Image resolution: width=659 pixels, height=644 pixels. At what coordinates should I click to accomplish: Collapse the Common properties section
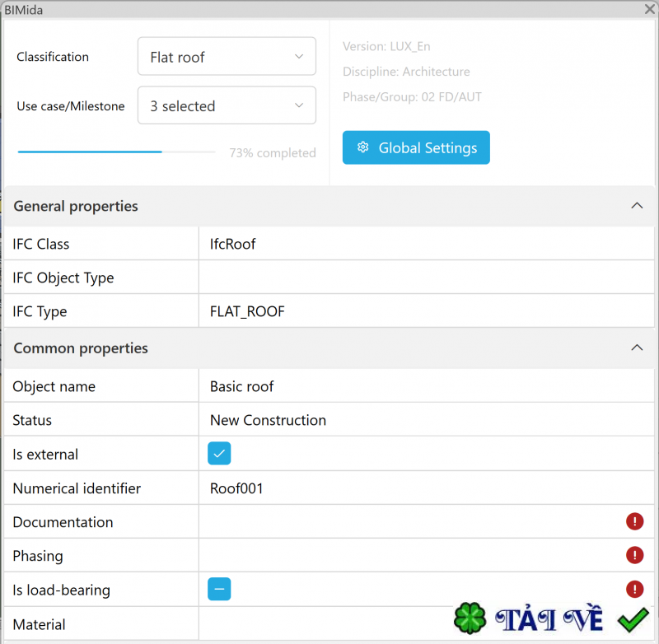pos(637,348)
